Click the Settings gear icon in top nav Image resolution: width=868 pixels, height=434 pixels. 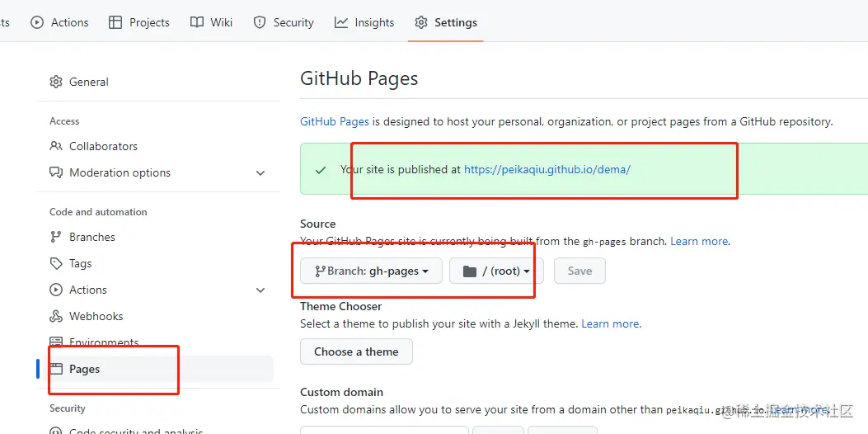tap(421, 23)
